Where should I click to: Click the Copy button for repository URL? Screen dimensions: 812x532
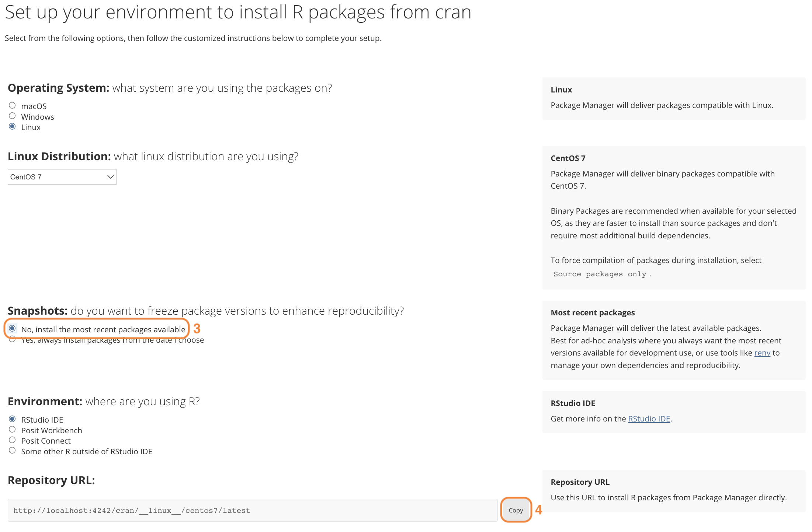click(x=516, y=510)
